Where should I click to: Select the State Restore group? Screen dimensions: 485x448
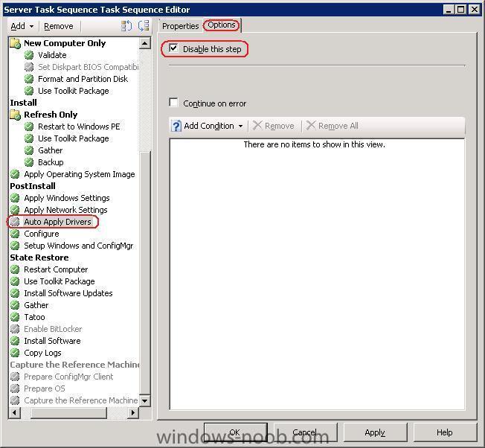(x=39, y=257)
